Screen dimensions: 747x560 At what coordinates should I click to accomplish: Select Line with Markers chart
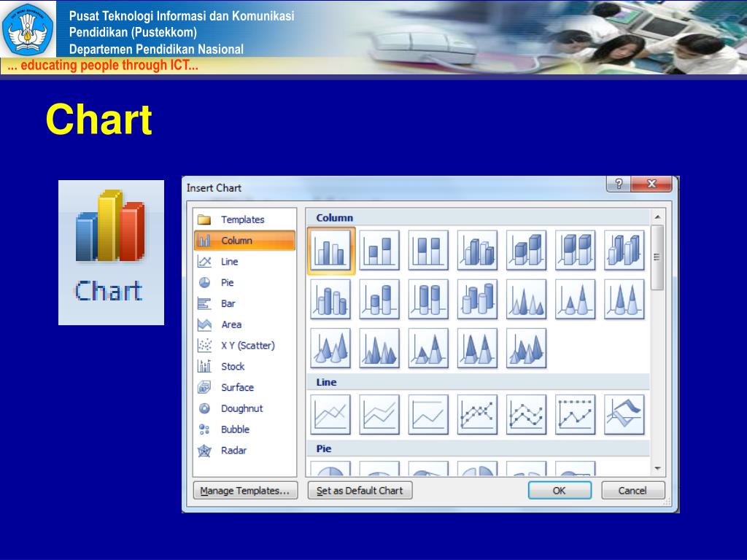477,415
